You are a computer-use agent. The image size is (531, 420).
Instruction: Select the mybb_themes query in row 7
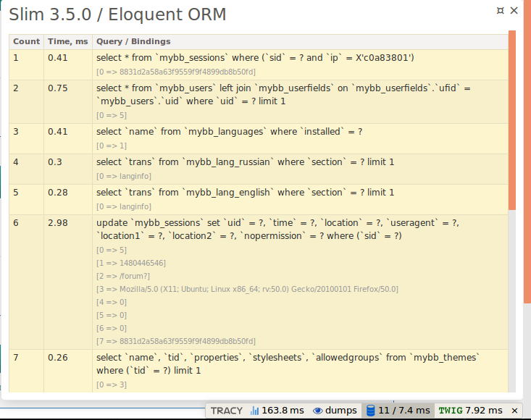coord(288,364)
